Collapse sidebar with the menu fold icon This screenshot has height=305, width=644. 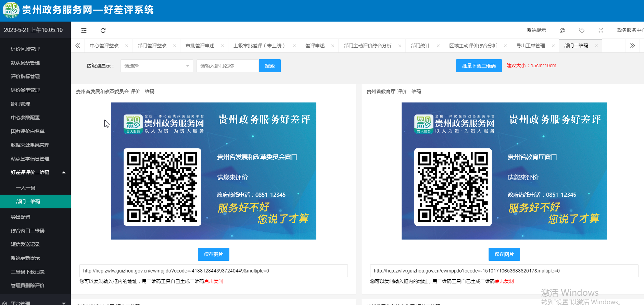pos(84,30)
